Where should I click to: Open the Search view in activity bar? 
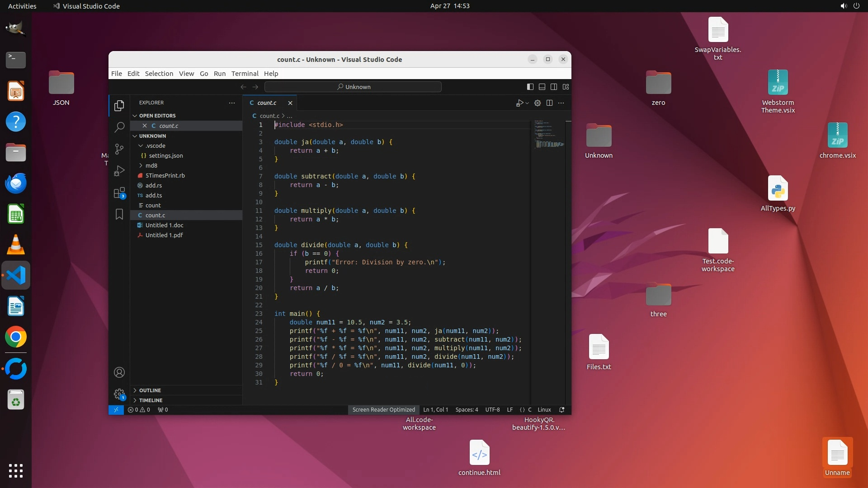(x=119, y=127)
